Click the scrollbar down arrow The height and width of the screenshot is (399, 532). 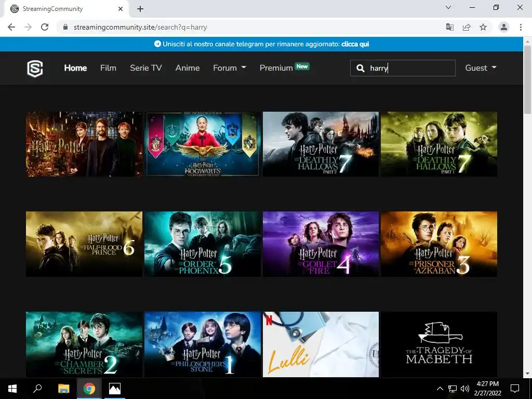tap(527, 374)
